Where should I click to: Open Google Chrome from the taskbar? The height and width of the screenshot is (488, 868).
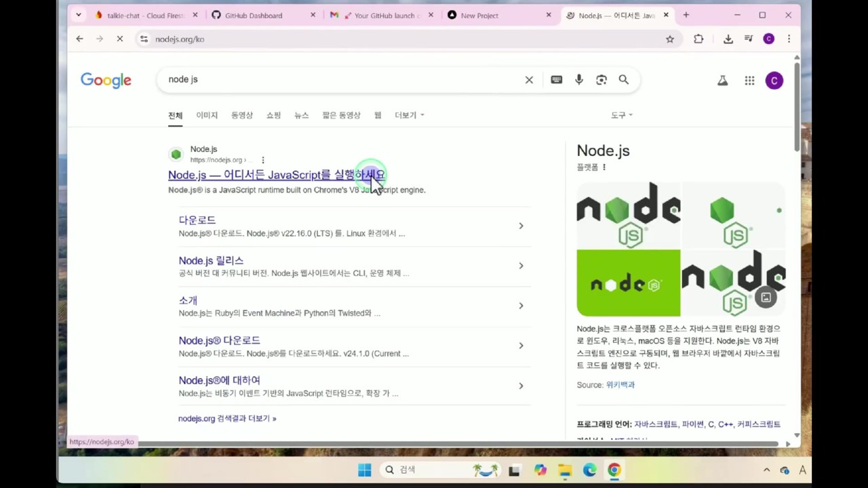tap(614, 470)
